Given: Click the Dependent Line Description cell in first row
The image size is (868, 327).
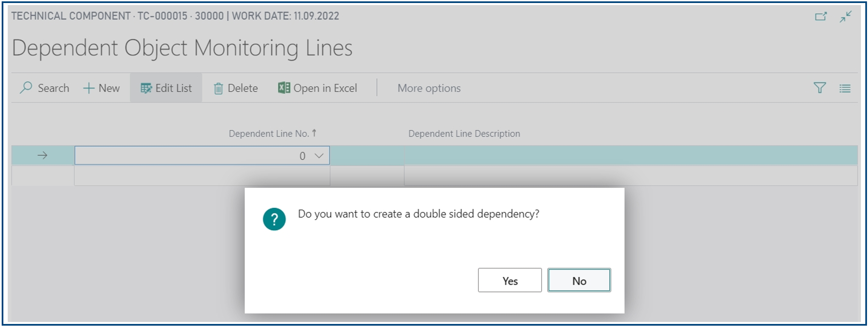Looking at the screenshot, I should point(631,155).
